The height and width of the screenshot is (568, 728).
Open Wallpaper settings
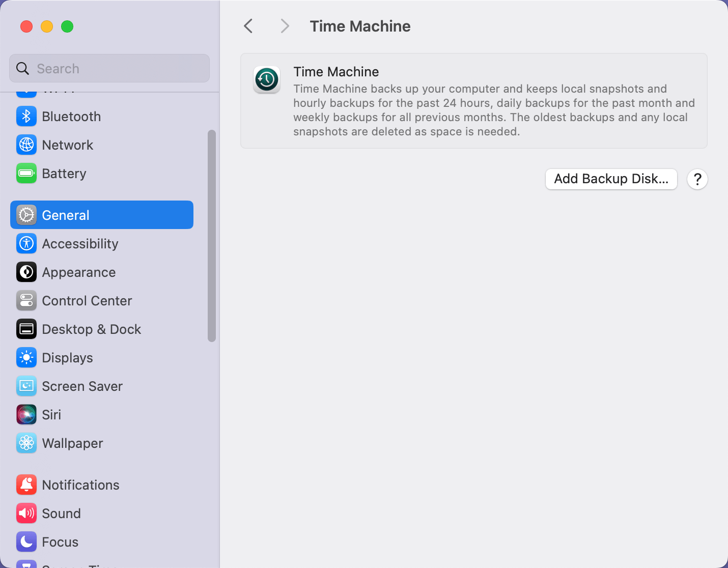point(26,443)
